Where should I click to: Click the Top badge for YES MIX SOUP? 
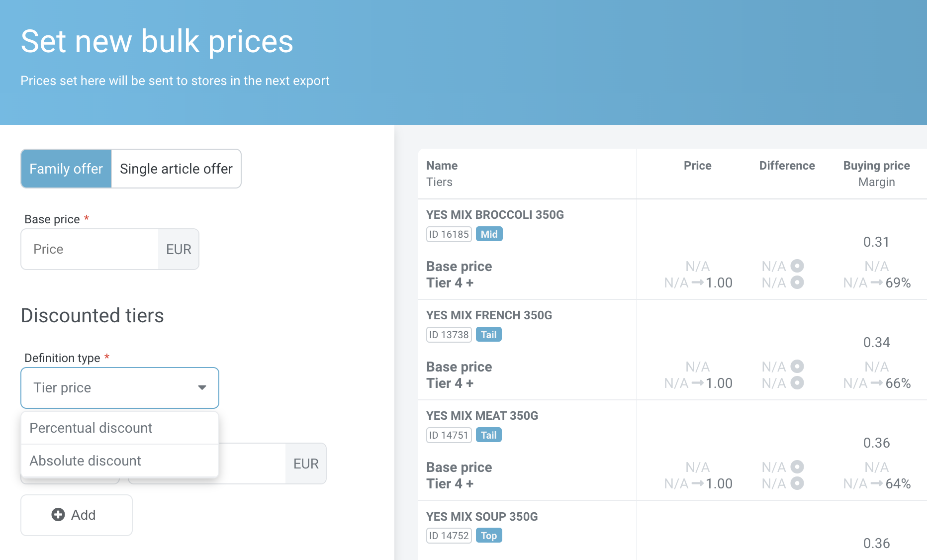489,536
